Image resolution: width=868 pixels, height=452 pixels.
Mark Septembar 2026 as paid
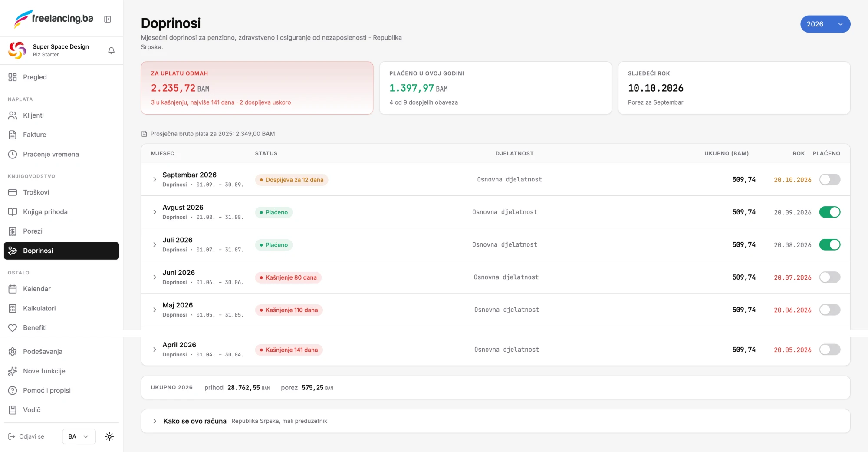click(830, 179)
